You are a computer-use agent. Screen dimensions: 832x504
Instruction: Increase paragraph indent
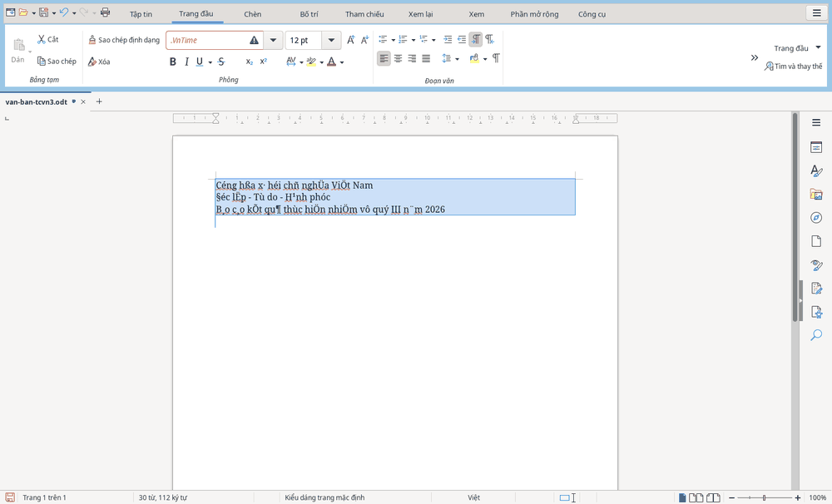pos(448,39)
